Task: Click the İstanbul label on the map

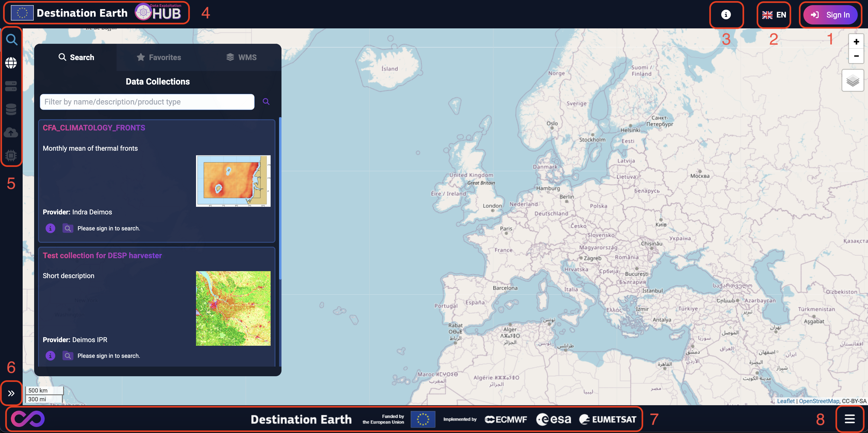Action: [x=652, y=290]
